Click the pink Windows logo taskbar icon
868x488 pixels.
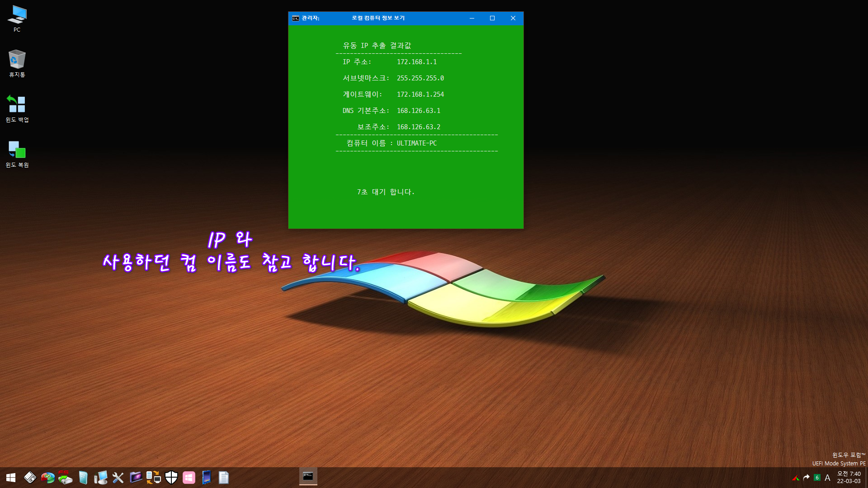[x=189, y=478]
